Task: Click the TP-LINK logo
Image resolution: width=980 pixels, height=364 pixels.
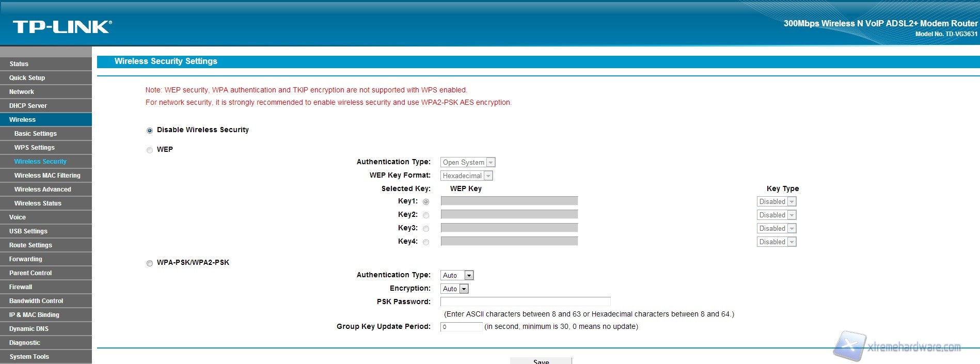Action: click(62, 27)
